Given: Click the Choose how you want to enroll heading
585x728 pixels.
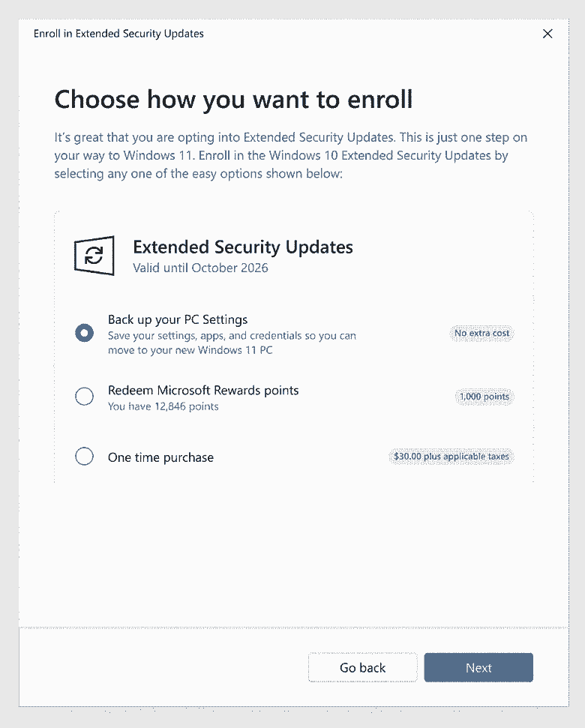Looking at the screenshot, I should (x=233, y=99).
